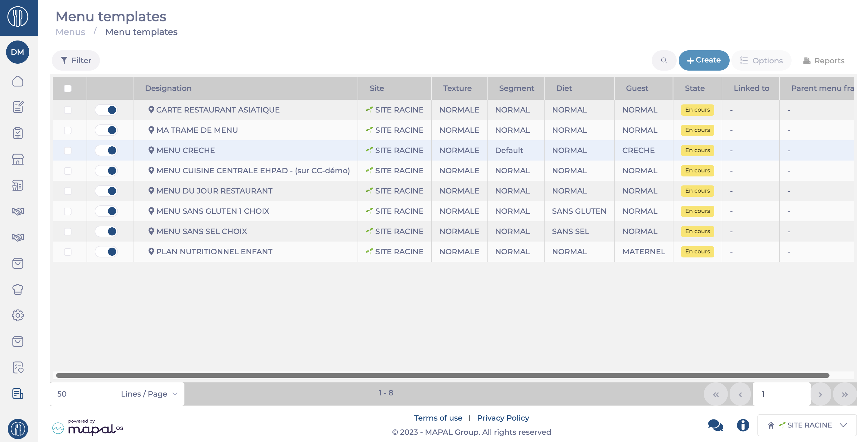Open the clipboard checklist sidebar icon
This screenshot has height=442, width=868.
point(18,133)
